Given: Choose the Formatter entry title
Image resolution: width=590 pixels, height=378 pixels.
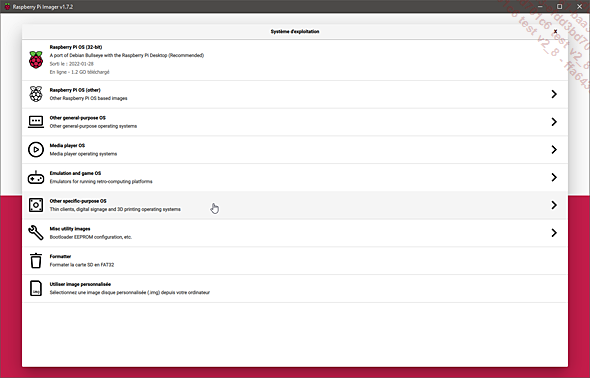Looking at the screenshot, I should [x=60, y=257].
